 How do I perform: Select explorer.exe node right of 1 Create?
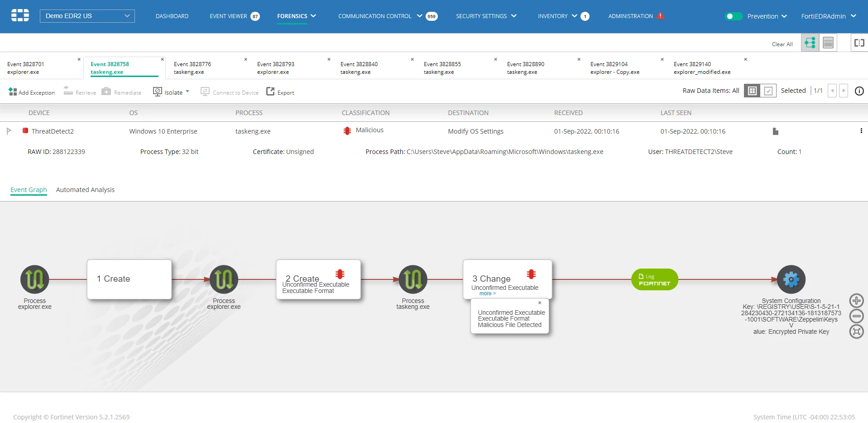click(x=224, y=279)
